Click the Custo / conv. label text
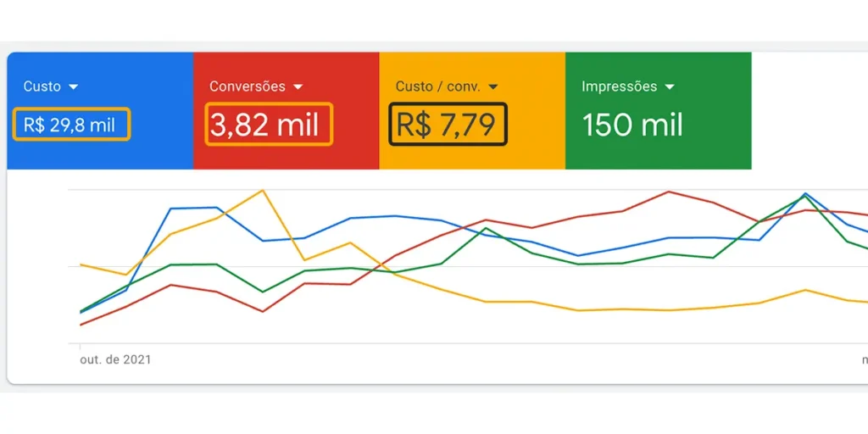 (437, 86)
